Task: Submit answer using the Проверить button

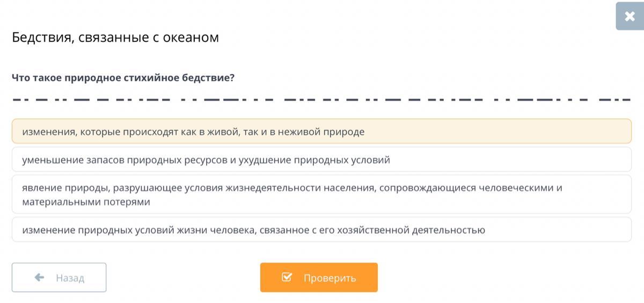Action: [319, 277]
